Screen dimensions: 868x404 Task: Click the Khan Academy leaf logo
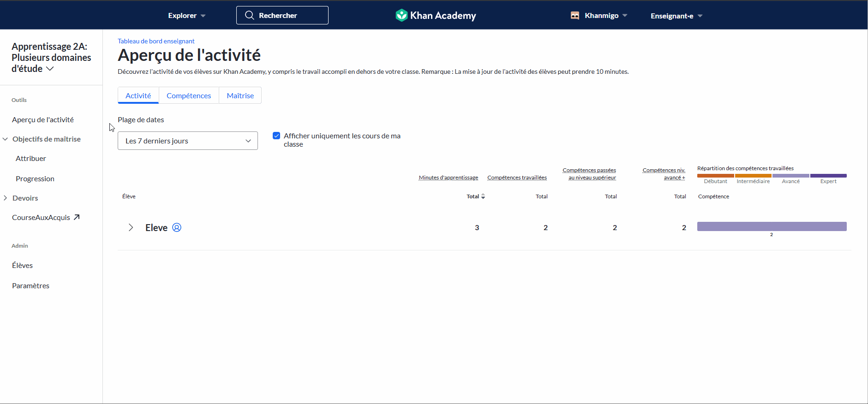coord(401,15)
